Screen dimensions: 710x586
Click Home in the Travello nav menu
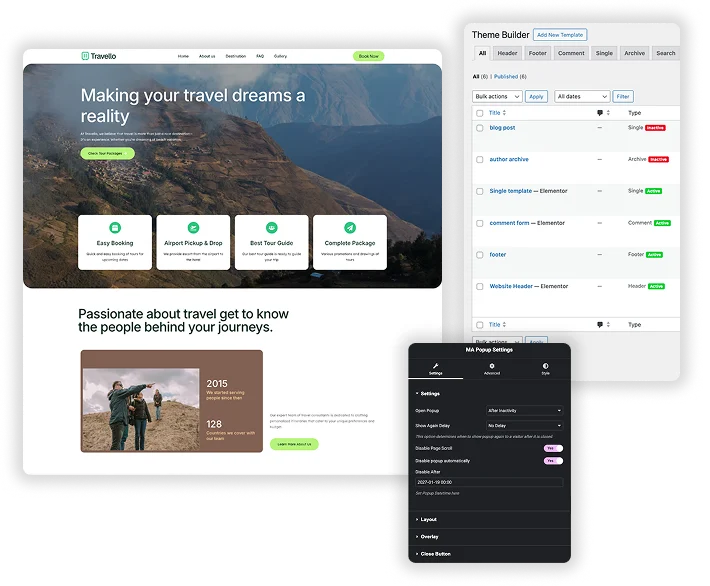click(183, 56)
